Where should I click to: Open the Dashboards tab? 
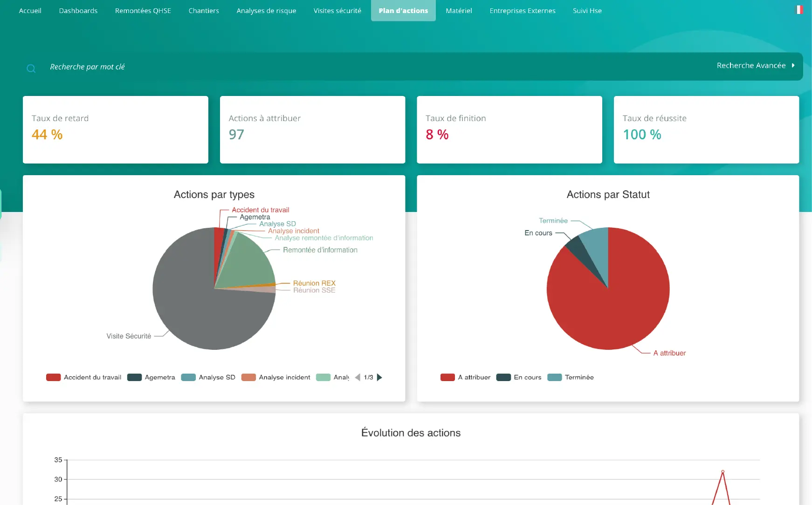tap(78, 11)
